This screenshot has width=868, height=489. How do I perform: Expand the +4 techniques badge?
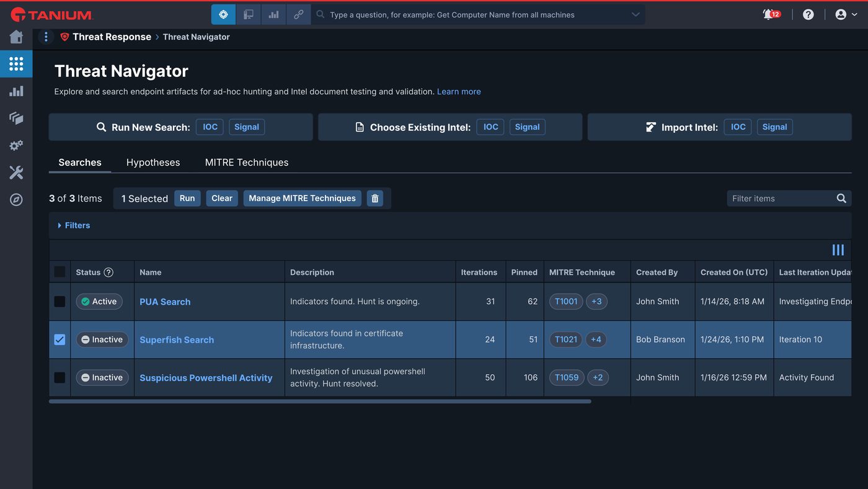click(596, 339)
